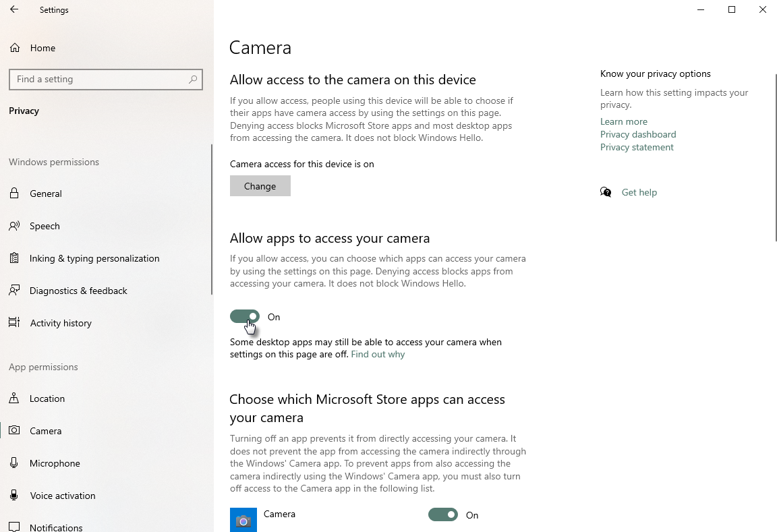Image resolution: width=777 pixels, height=532 pixels.
Task: Click the Voice activation icon
Action: (x=14, y=495)
